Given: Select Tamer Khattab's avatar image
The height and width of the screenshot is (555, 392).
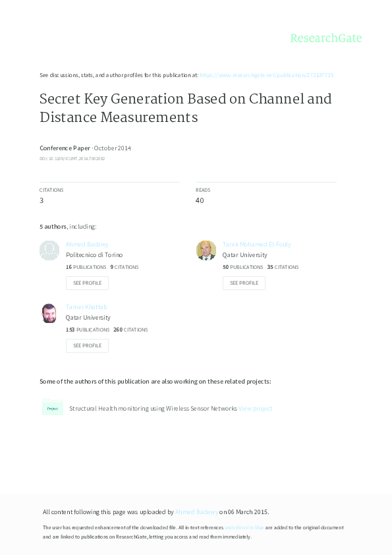Looking at the screenshot, I should tap(49, 313).
